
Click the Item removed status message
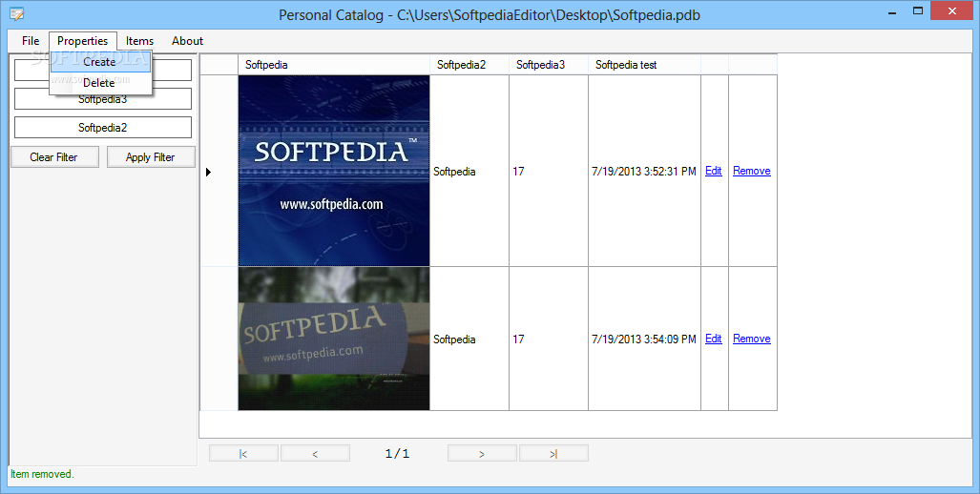[x=42, y=474]
